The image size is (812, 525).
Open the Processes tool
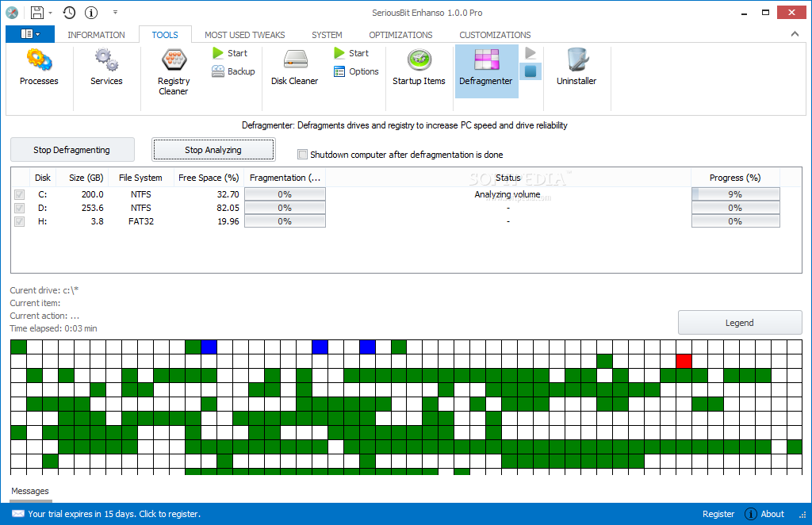[x=39, y=67]
